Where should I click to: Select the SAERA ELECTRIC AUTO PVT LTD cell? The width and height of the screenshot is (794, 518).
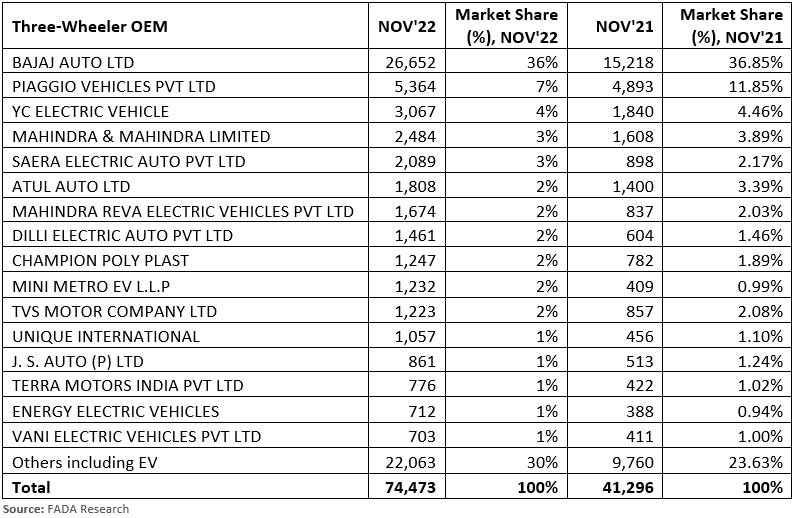point(128,161)
